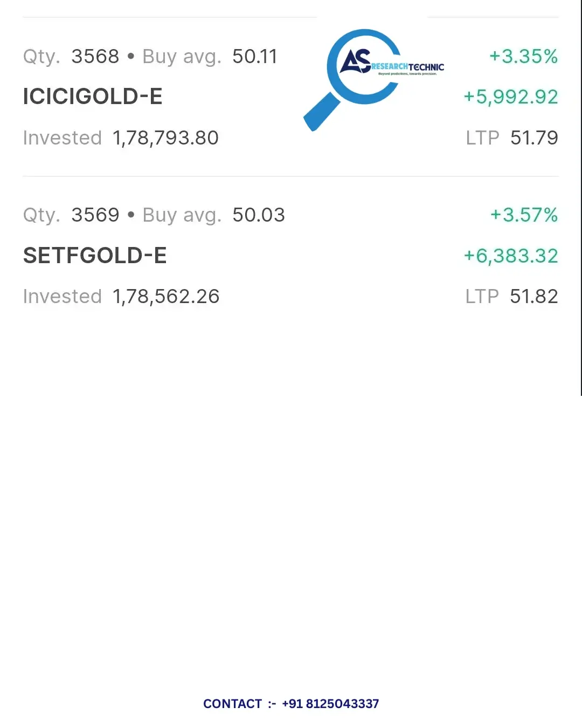
Task: Click the blue magnifier handle of logo
Action: click(x=322, y=112)
